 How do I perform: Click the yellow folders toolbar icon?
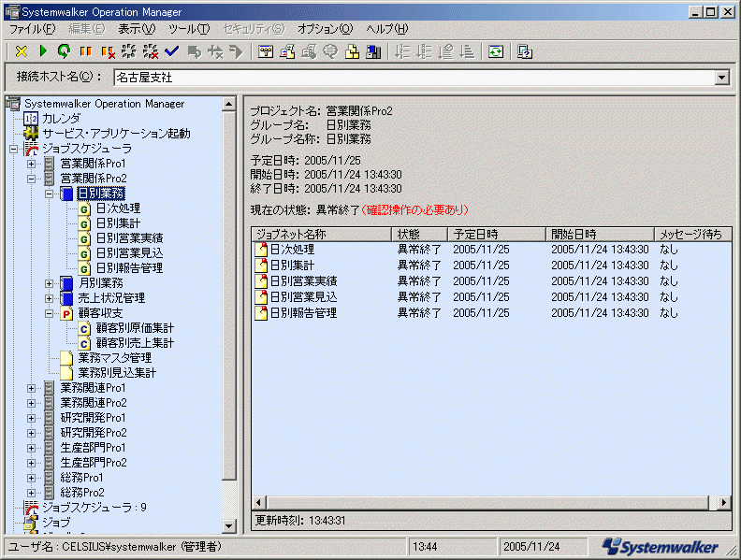[x=352, y=51]
